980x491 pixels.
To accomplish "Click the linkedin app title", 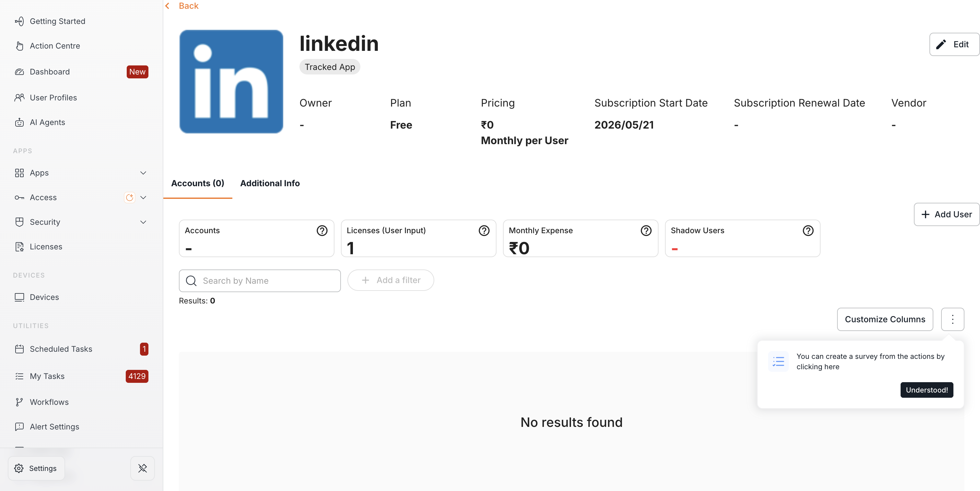I will (339, 44).
